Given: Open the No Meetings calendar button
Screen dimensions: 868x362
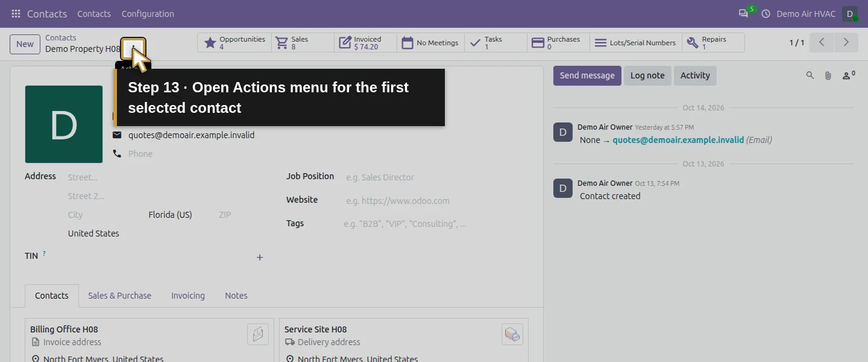Looking at the screenshot, I should tap(430, 43).
